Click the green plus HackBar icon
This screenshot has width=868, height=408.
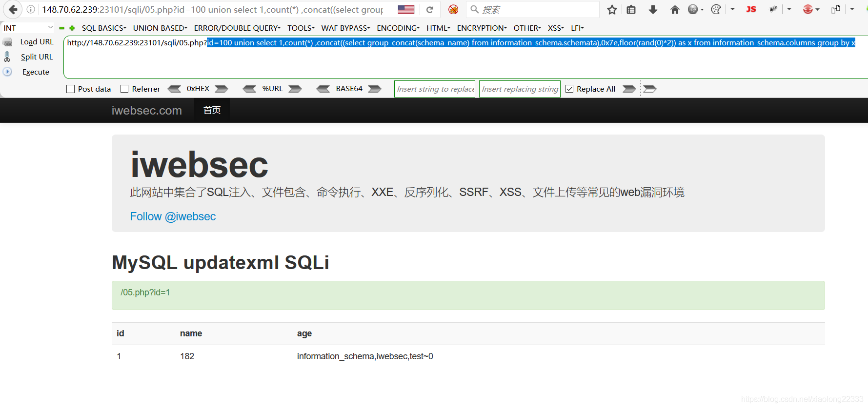pyautogui.click(x=72, y=28)
